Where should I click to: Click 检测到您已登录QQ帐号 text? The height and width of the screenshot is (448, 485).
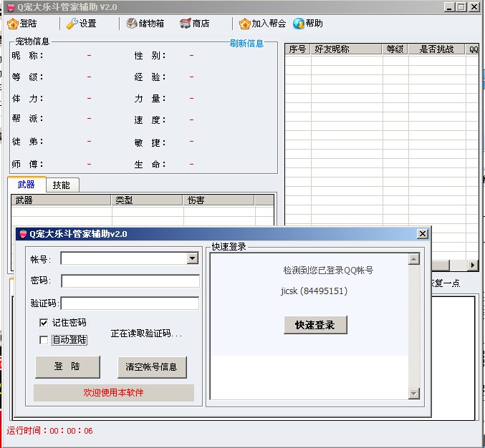point(328,271)
